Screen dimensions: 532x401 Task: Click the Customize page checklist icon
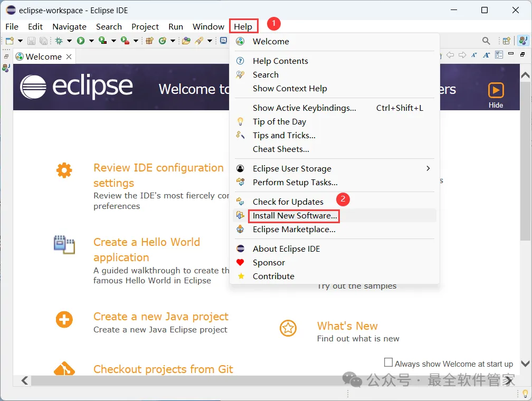[499, 55]
